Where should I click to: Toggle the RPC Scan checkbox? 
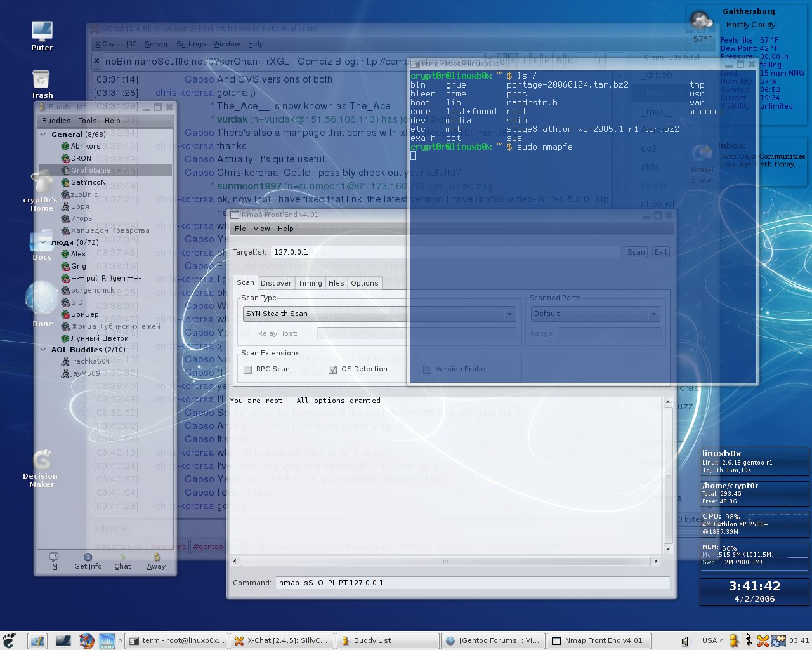click(x=248, y=369)
